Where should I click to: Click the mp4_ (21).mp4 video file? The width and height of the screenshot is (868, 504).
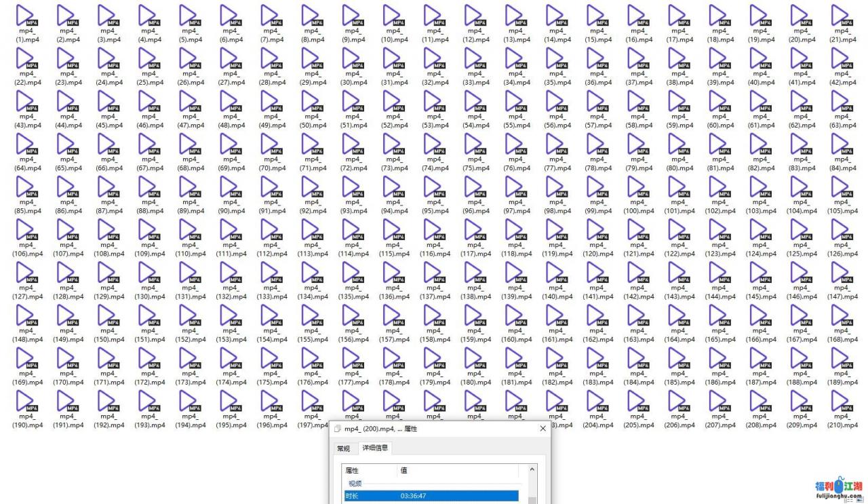click(842, 16)
